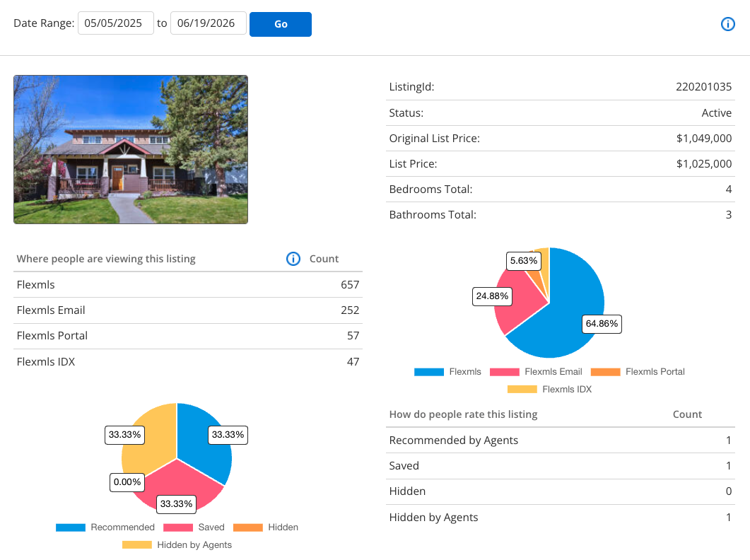Select the Flexmls Portal row in views table
This screenshot has height=560, width=750.
[x=188, y=336]
